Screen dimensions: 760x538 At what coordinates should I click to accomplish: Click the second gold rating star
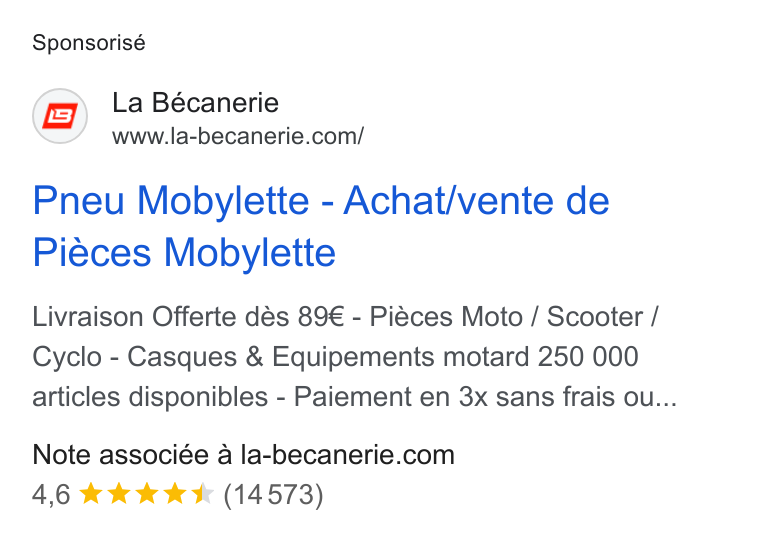click(x=119, y=494)
